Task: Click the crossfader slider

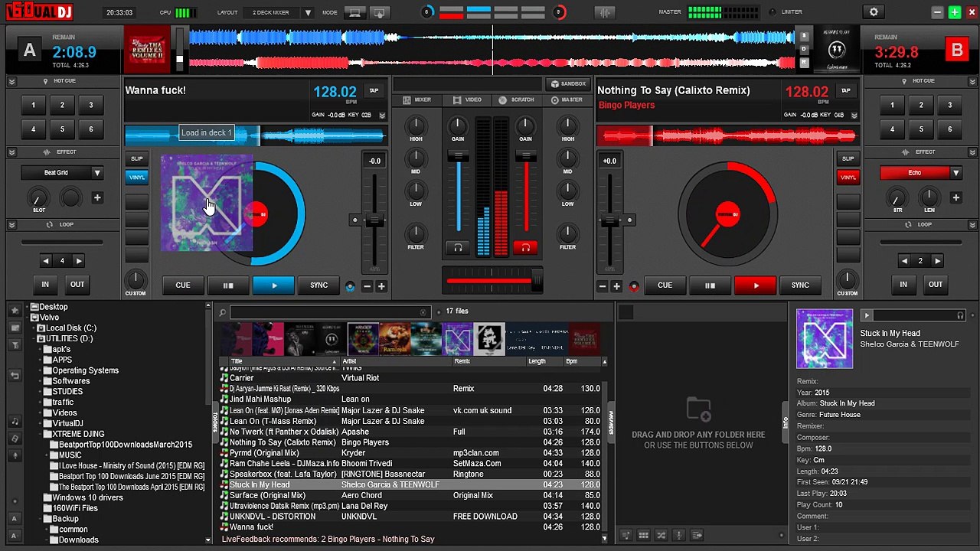Action: coord(492,281)
